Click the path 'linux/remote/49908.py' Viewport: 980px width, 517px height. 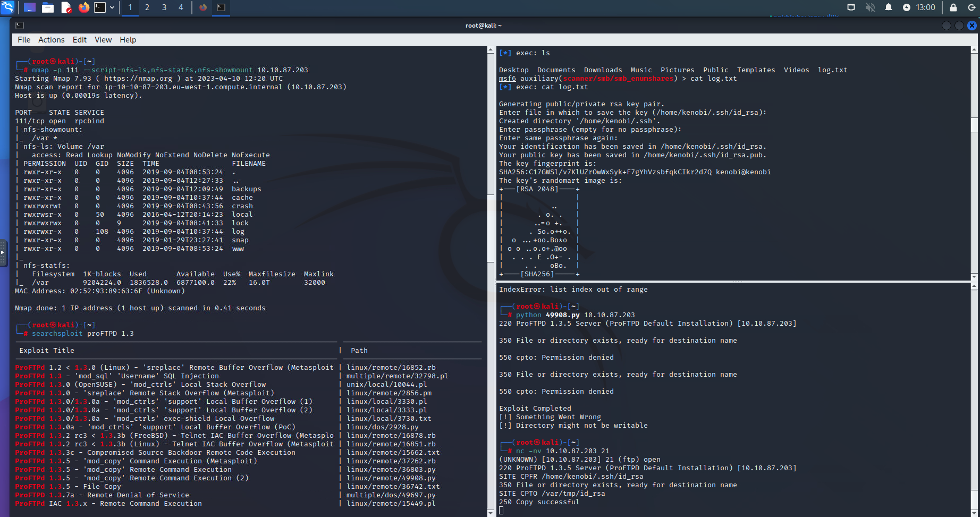point(391,478)
